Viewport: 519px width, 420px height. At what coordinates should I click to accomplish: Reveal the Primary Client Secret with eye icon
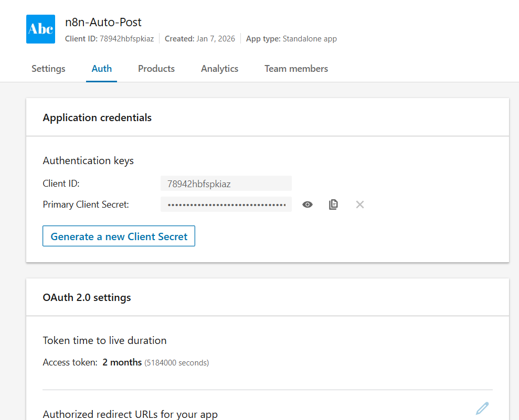pyautogui.click(x=308, y=204)
